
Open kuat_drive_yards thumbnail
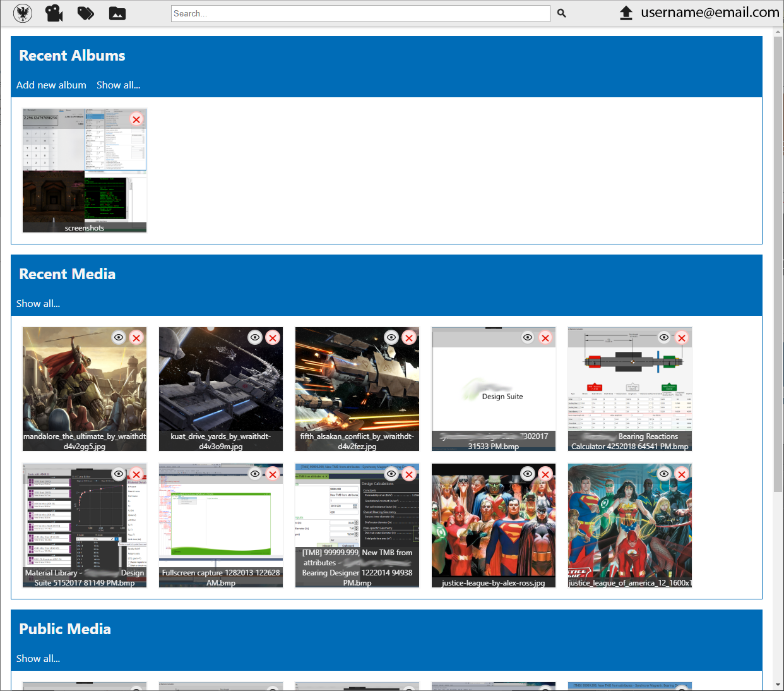221,389
